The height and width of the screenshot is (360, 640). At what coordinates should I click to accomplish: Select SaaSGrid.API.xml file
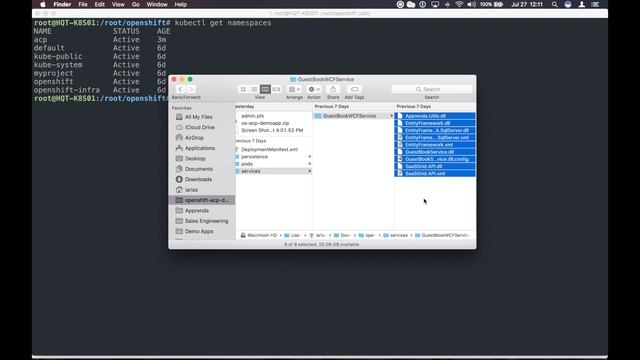click(x=435, y=173)
